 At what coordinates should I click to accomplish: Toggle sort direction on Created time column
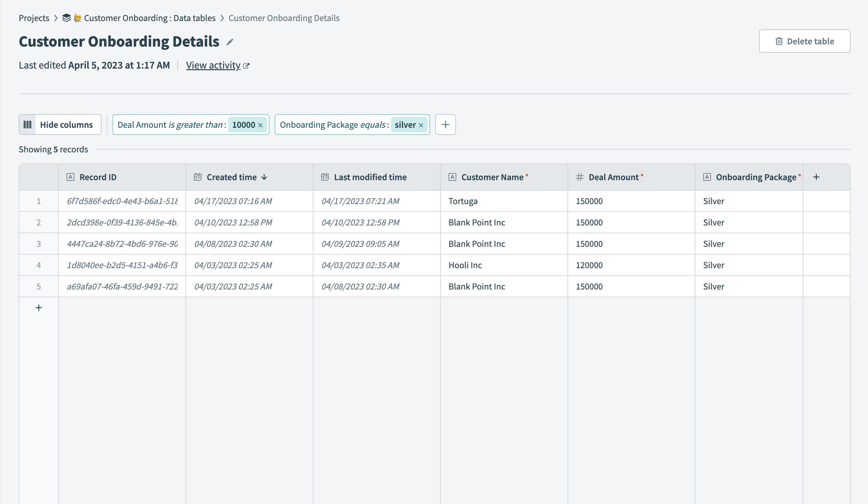point(264,177)
